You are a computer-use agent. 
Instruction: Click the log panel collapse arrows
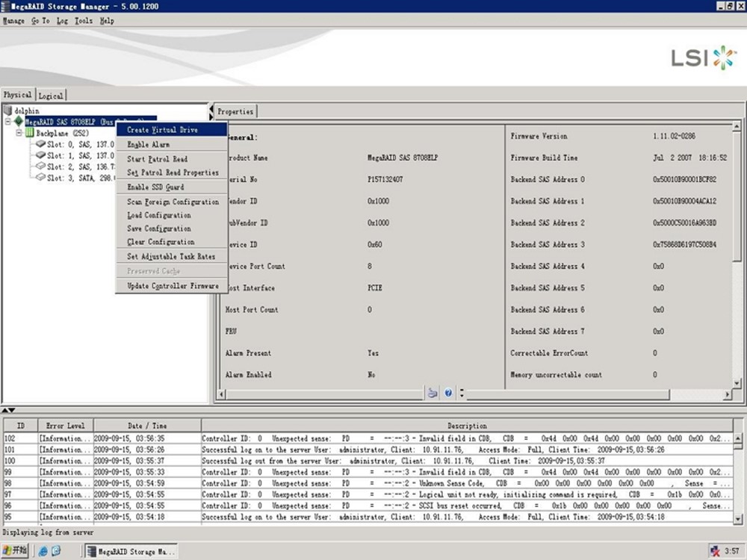7,411
